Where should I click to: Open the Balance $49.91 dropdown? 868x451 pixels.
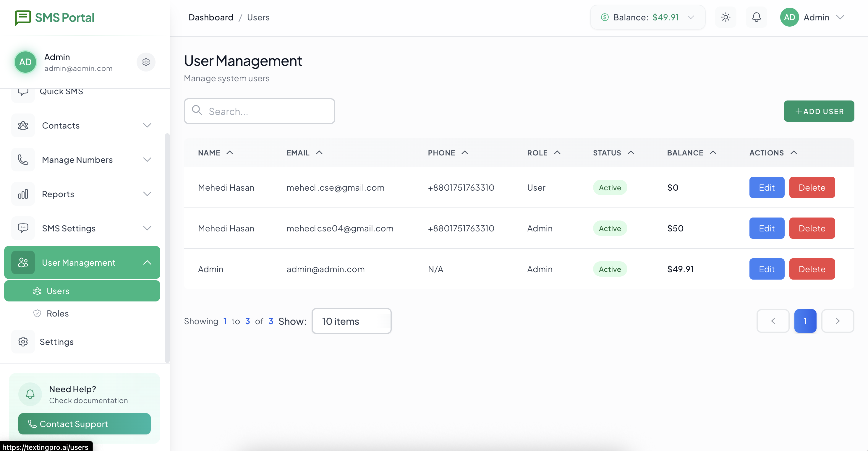tap(647, 17)
